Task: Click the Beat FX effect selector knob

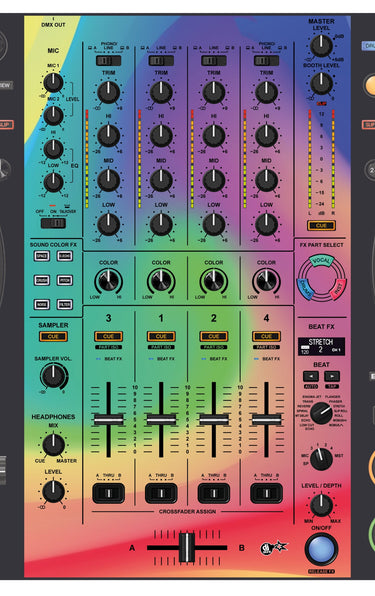Action: pyautogui.click(x=321, y=413)
